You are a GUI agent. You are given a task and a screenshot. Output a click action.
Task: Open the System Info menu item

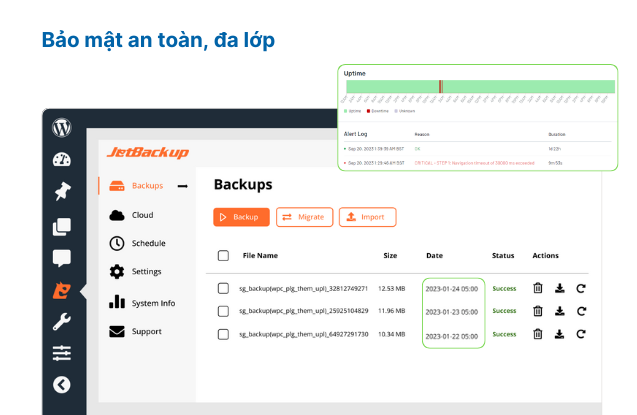coord(142,303)
